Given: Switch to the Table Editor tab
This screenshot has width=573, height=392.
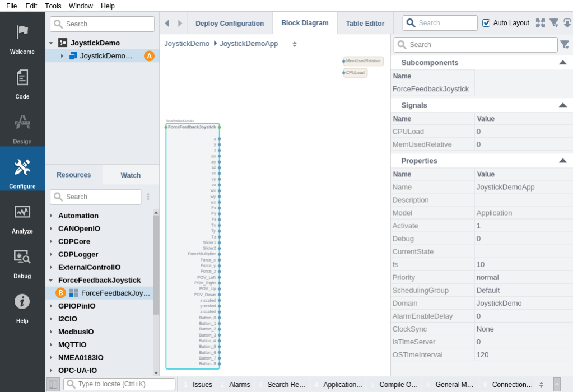Looking at the screenshot, I should (365, 24).
